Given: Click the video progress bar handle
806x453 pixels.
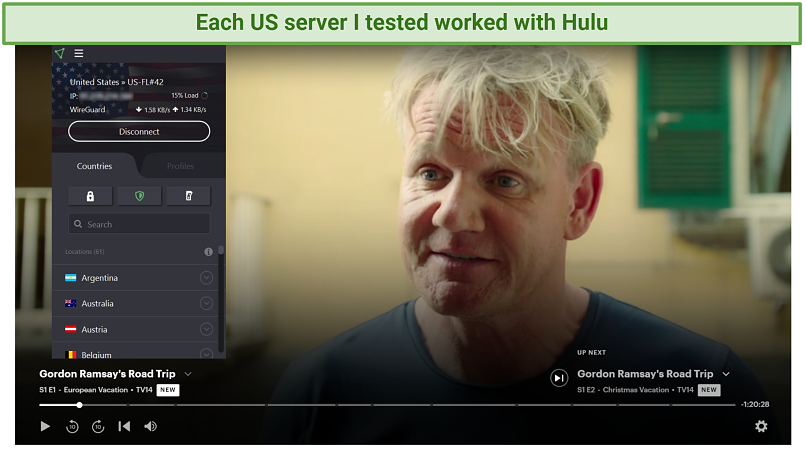Looking at the screenshot, I should [x=80, y=405].
